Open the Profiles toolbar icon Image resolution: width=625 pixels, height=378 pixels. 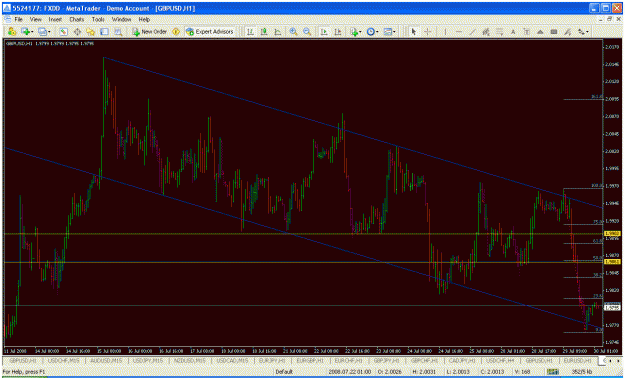click(x=42, y=32)
